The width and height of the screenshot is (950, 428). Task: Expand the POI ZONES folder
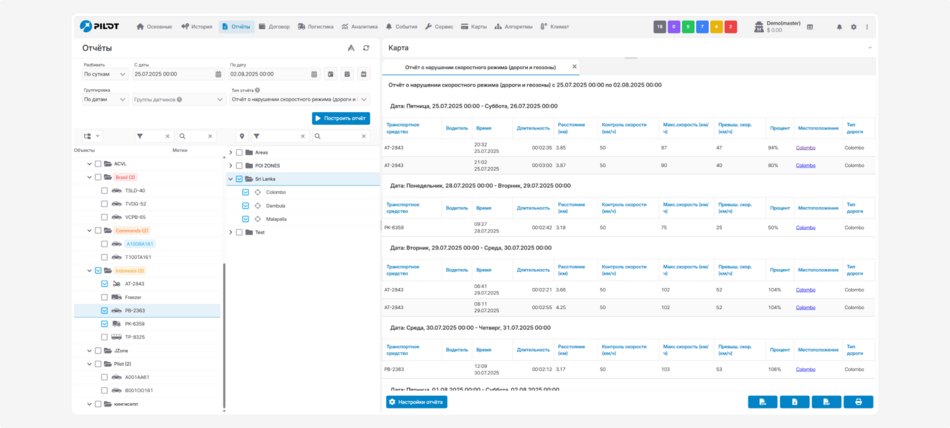coord(231,165)
